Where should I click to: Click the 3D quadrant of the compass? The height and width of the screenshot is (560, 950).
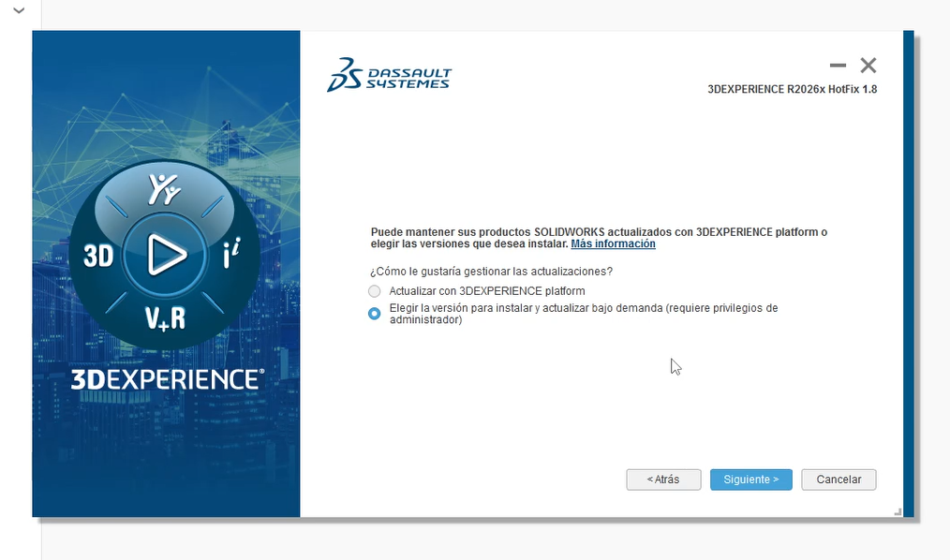click(98, 256)
